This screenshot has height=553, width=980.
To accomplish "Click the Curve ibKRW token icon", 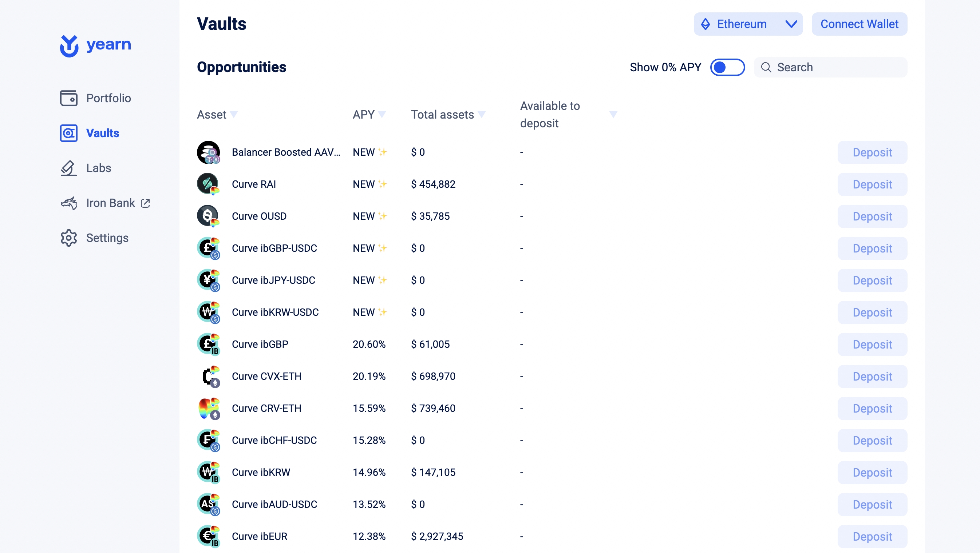I will (x=209, y=473).
